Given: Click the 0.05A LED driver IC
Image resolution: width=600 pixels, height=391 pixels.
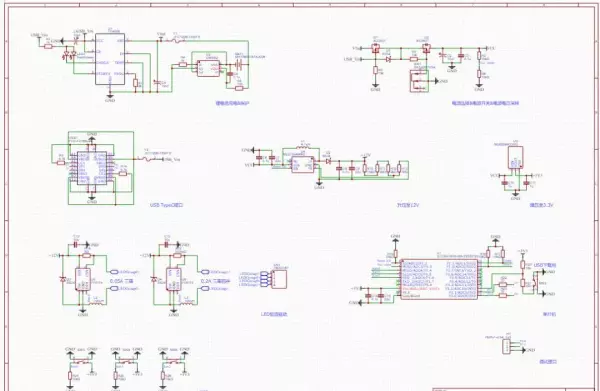Looking at the screenshot, I should pos(83,279).
